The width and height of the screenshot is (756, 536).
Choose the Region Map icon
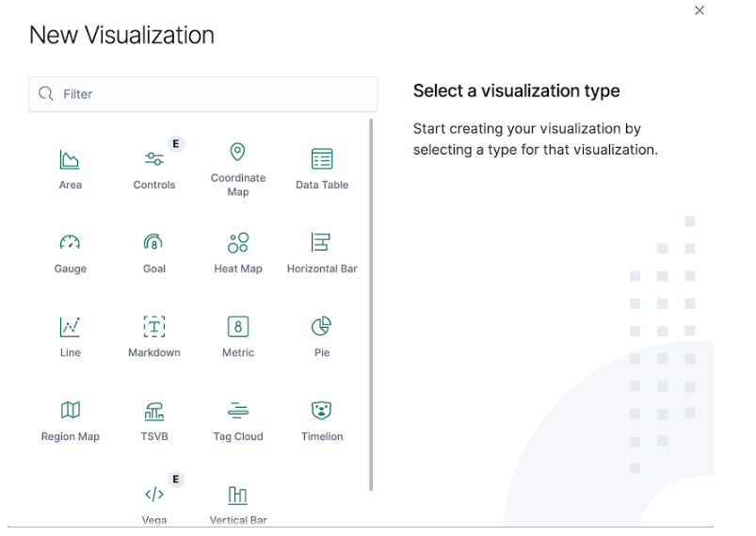tap(71, 410)
